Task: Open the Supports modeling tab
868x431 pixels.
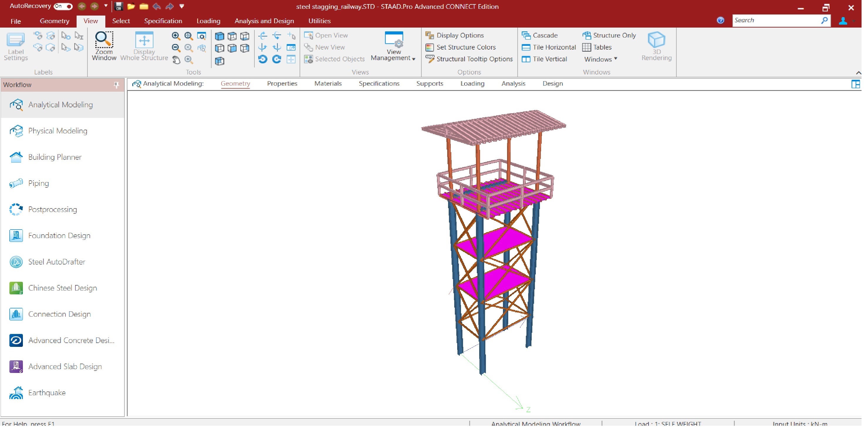Action: [x=429, y=84]
